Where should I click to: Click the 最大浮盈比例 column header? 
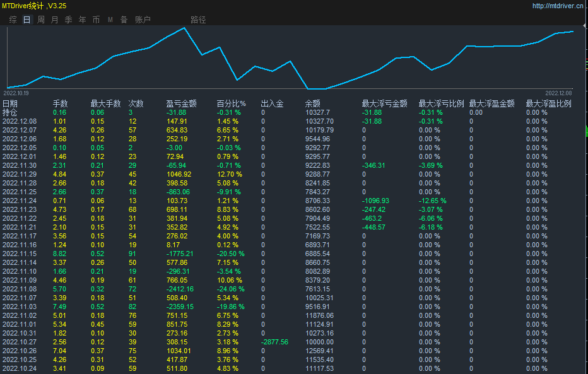coord(549,104)
